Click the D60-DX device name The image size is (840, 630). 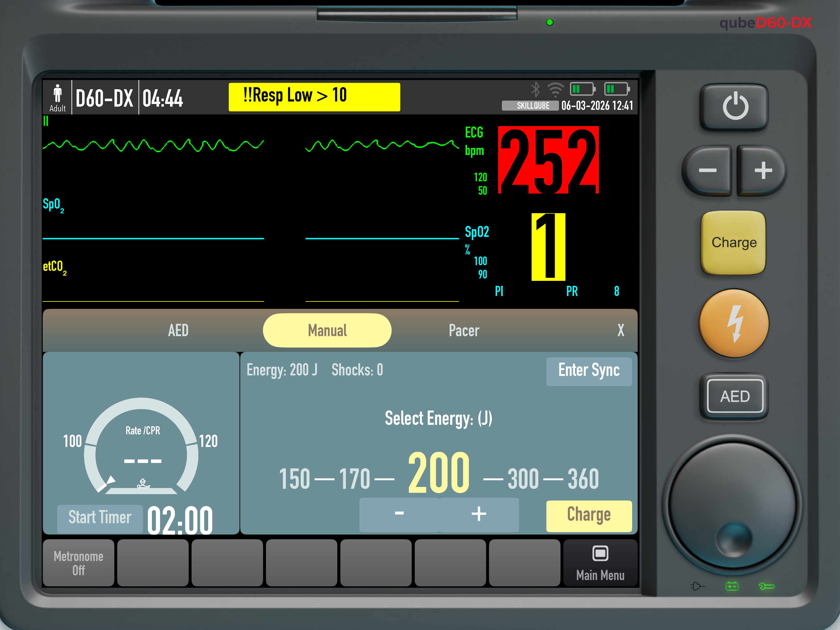pos(104,98)
